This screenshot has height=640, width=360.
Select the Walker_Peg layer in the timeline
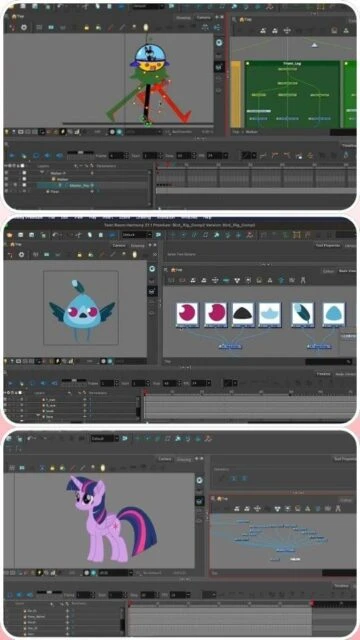pos(78,185)
